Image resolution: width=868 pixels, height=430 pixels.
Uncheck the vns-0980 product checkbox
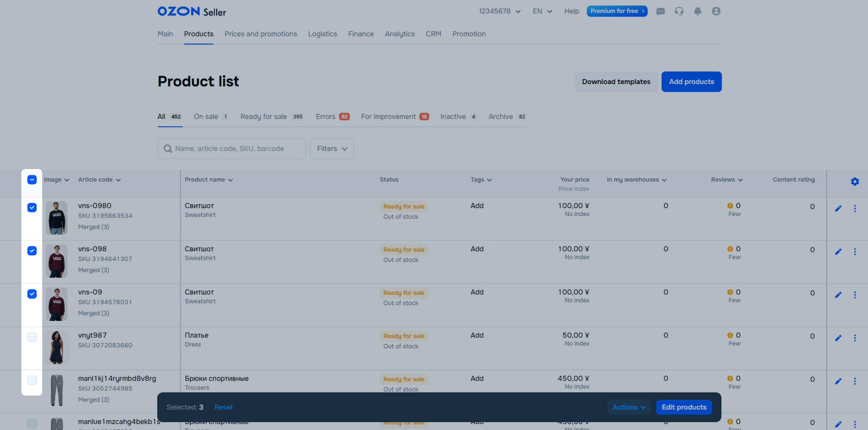[x=32, y=207]
